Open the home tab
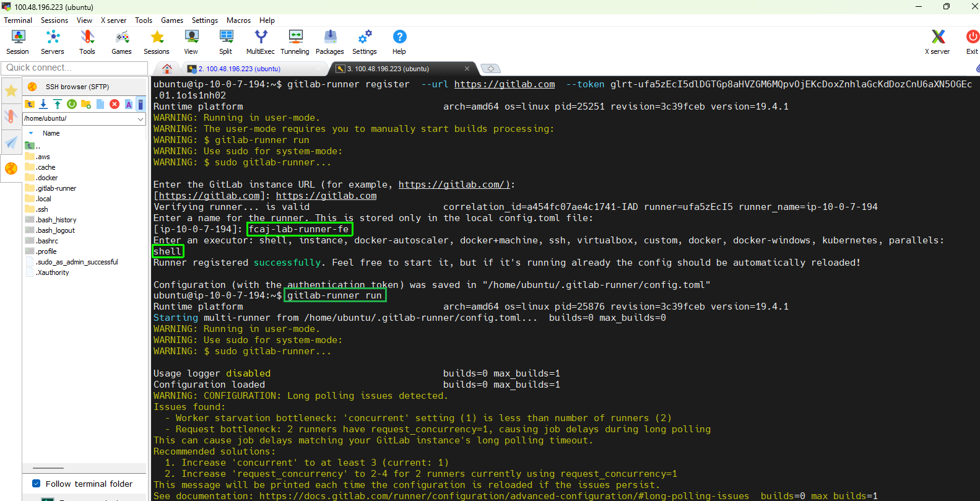Screen dimensions: 980x501 click(167, 69)
